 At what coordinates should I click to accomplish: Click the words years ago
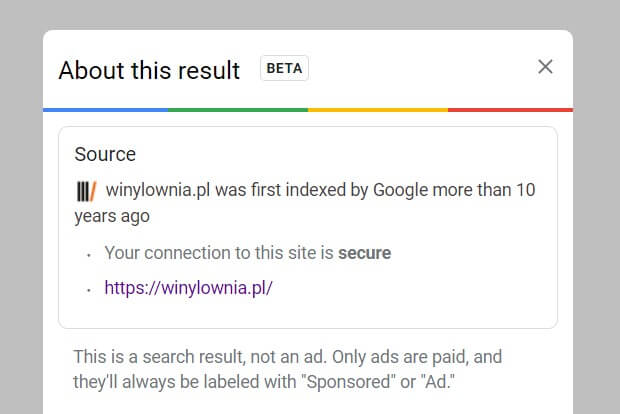click(112, 216)
